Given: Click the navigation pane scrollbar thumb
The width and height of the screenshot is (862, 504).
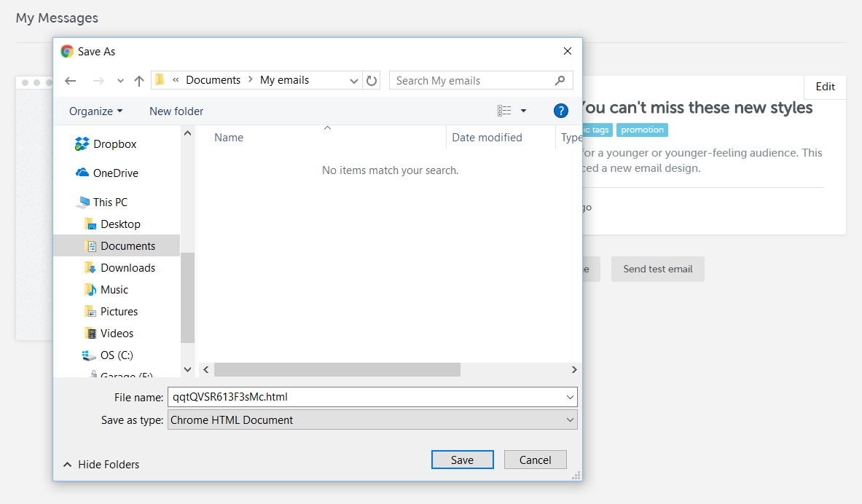Looking at the screenshot, I should point(187,297).
